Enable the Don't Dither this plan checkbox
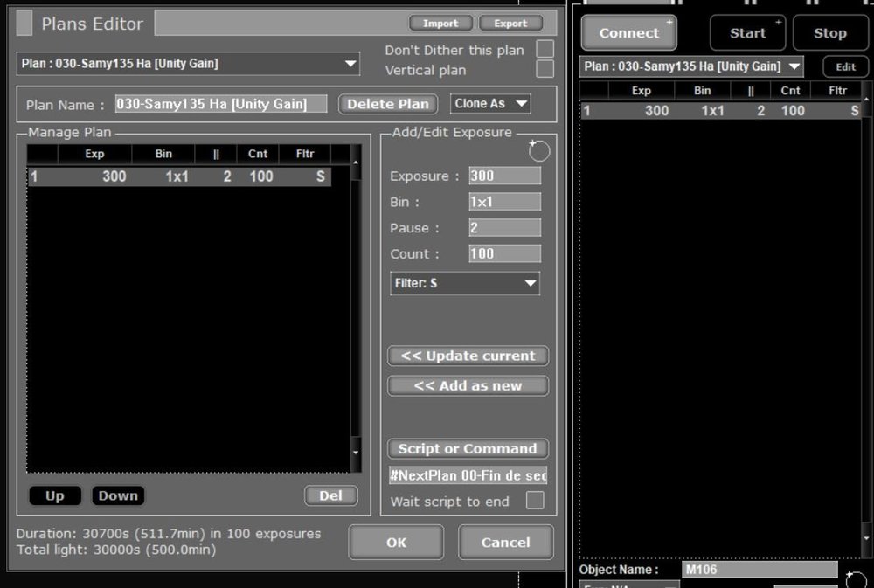This screenshot has height=588, width=874. [x=545, y=49]
